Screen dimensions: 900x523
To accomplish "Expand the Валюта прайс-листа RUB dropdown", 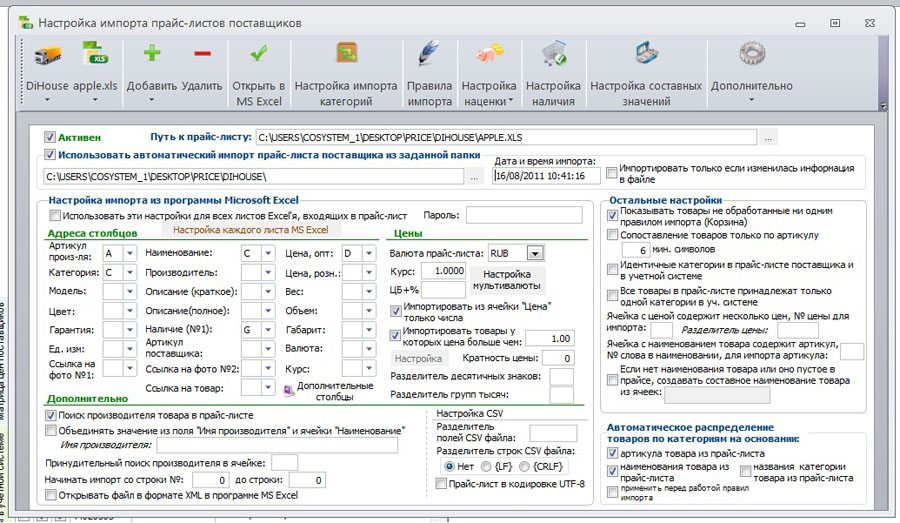I will (x=535, y=253).
